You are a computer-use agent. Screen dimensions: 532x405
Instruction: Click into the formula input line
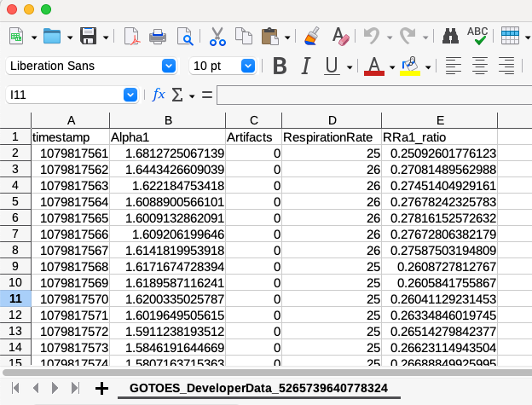click(374, 95)
